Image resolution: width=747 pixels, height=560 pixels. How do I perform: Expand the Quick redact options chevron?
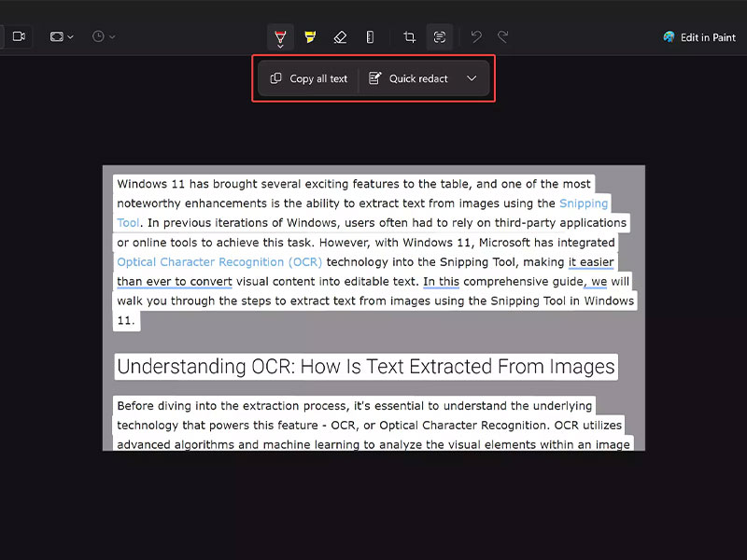[472, 78]
